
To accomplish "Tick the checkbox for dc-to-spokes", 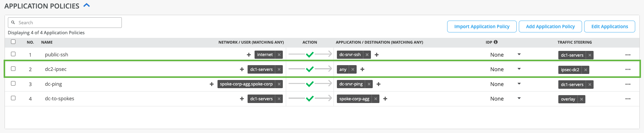I will tap(13, 98).
